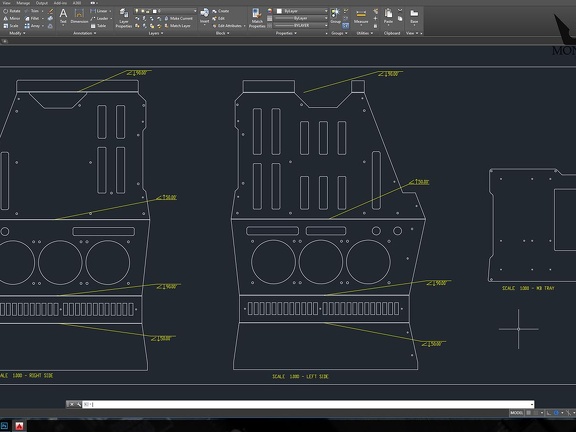This screenshot has height=432, width=576.
Task: Click the Measure utility
Action: point(361,16)
